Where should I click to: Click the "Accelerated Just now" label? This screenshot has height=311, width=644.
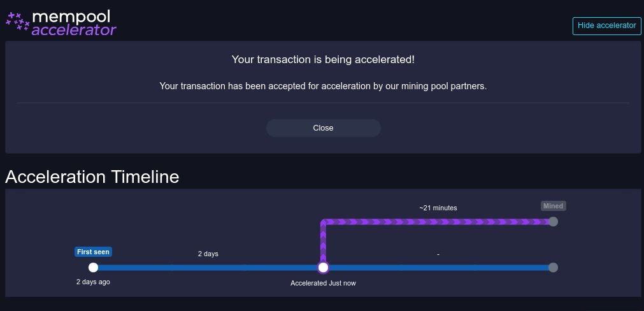(323, 283)
